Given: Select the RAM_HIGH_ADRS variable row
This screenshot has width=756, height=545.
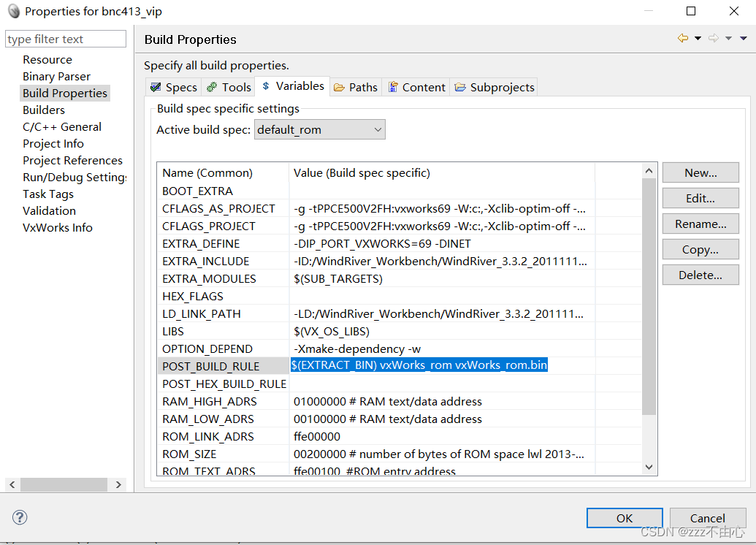Looking at the screenshot, I should 400,401.
